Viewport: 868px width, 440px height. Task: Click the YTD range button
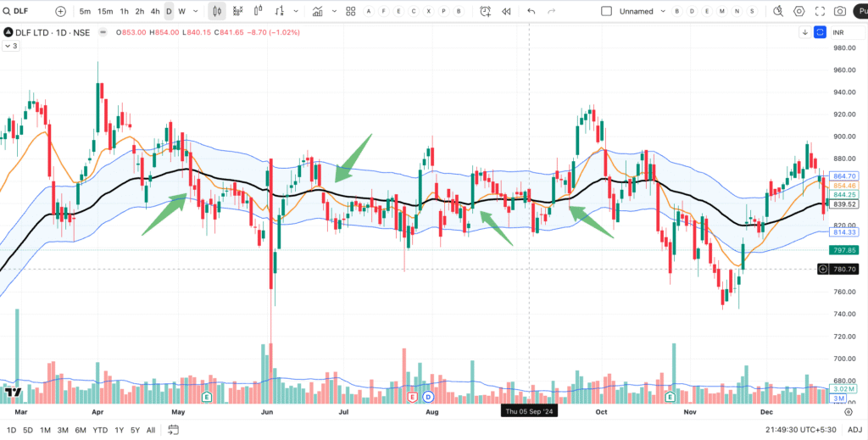101,430
